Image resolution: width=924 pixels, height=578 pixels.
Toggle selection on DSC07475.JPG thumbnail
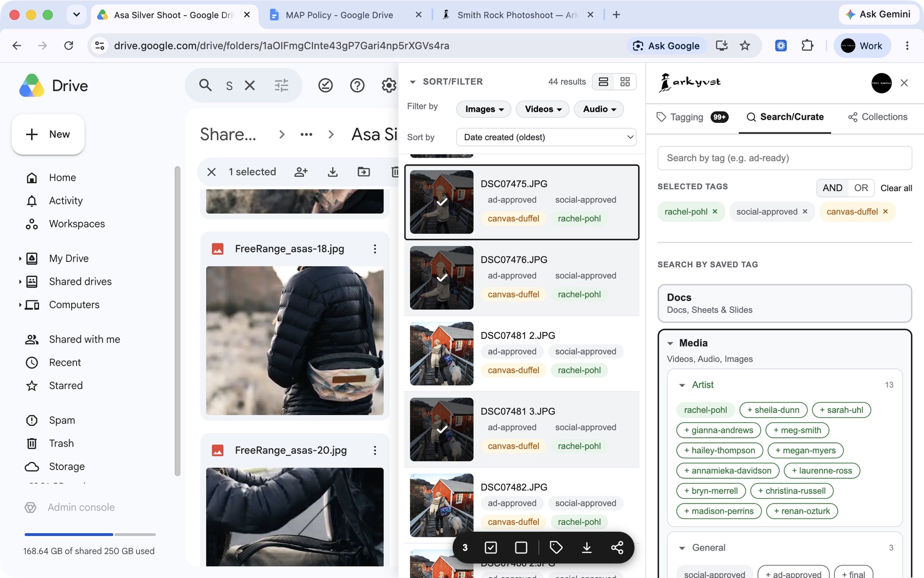tap(441, 202)
